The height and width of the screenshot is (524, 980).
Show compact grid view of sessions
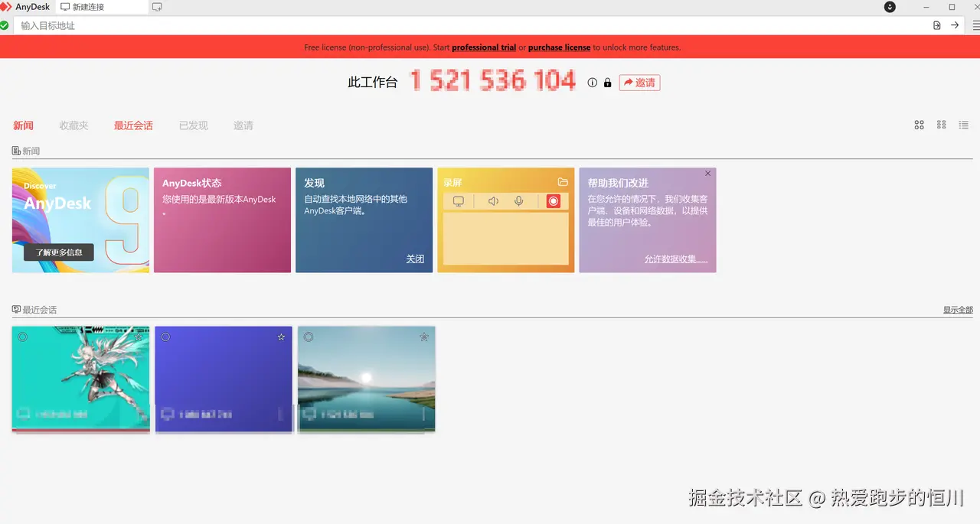click(941, 125)
